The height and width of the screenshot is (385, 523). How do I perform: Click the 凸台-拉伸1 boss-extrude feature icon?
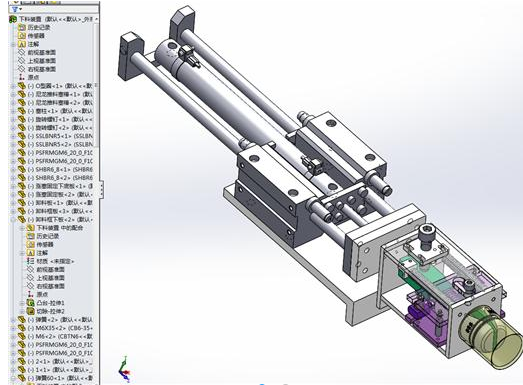(30, 303)
